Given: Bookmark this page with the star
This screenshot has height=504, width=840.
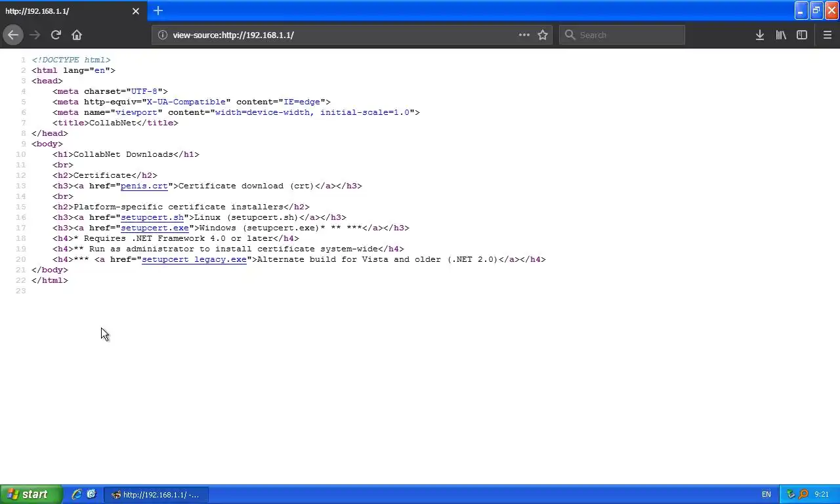Looking at the screenshot, I should [x=543, y=35].
